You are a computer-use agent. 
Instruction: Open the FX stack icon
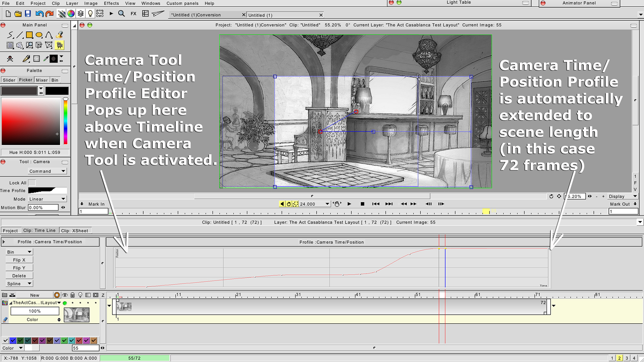click(134, 14)
